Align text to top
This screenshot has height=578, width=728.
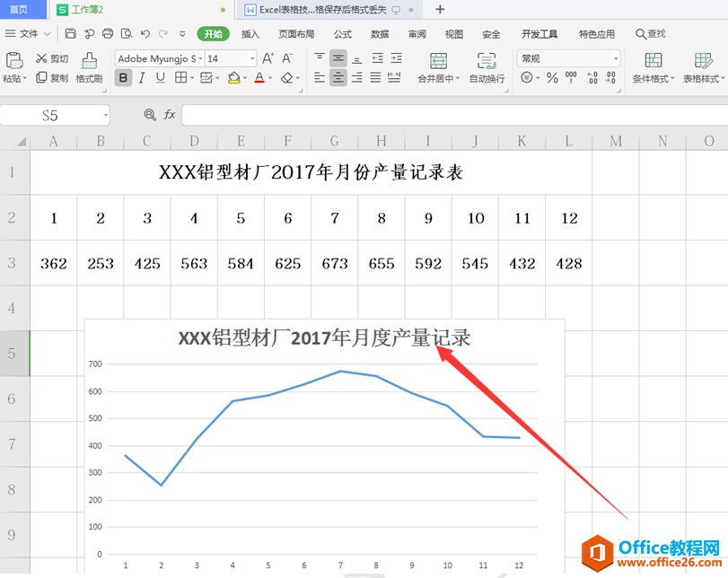click(320, 58)
